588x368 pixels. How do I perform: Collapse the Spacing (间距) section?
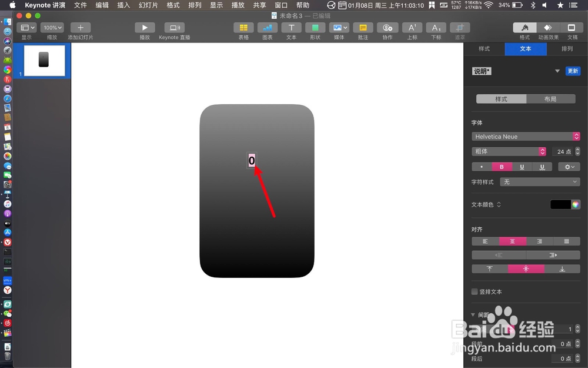[473, 314]
